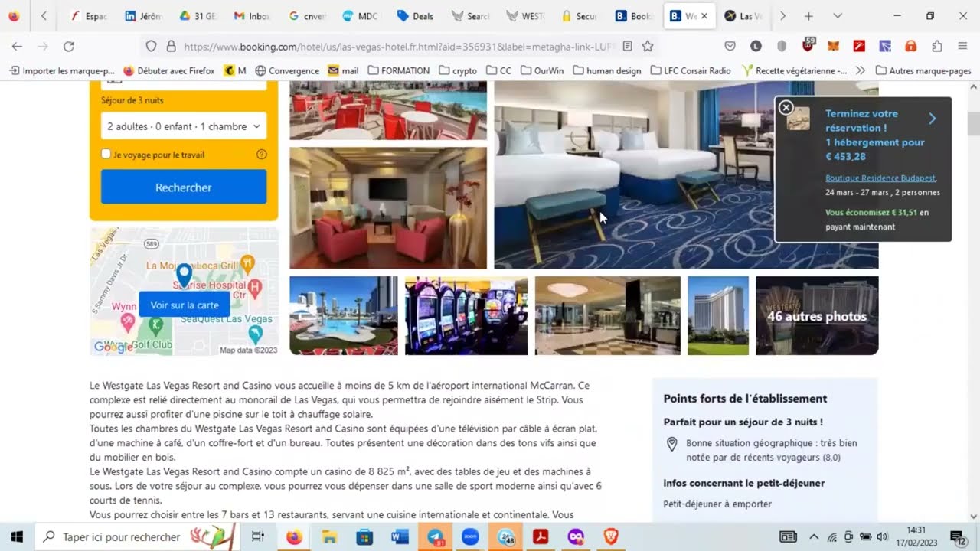Expand reservation popup with right chevron
Image resolution: width=980 pixels, height=551 pixels.
[932, 119]
